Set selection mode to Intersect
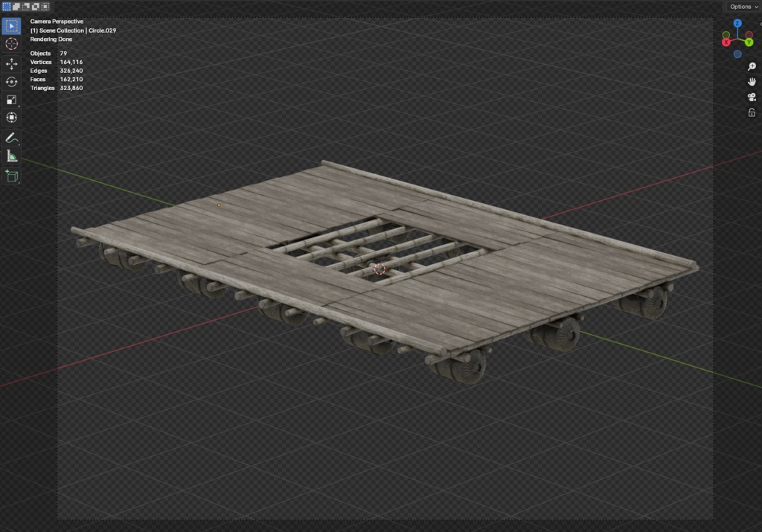Screen dimensions: 762x532 pyautogui.click(x=45, y=6)
